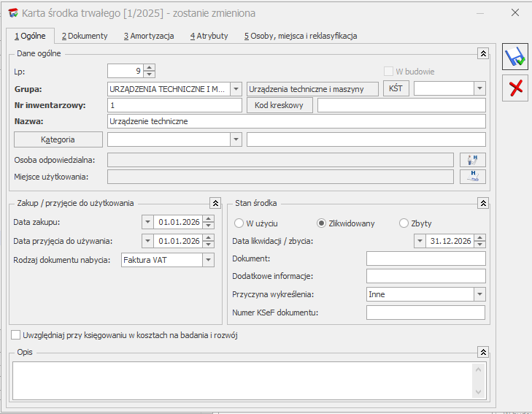Open the Grupa dropdown list
This screenshot has height=414, width=532.
tap(236, 89)
